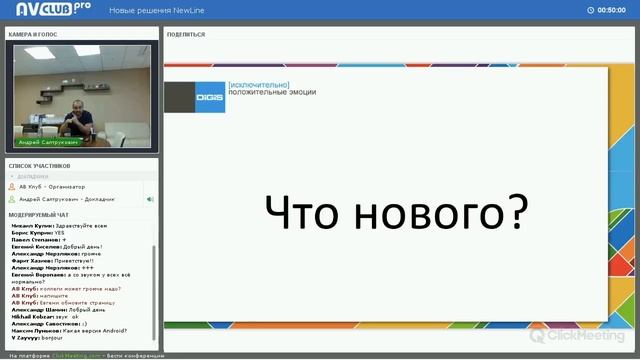Click the МОДЕРИРУЕМЫЙ ЧАТ header
This screenshot has height=360, width=640.
tap(39, 215)
